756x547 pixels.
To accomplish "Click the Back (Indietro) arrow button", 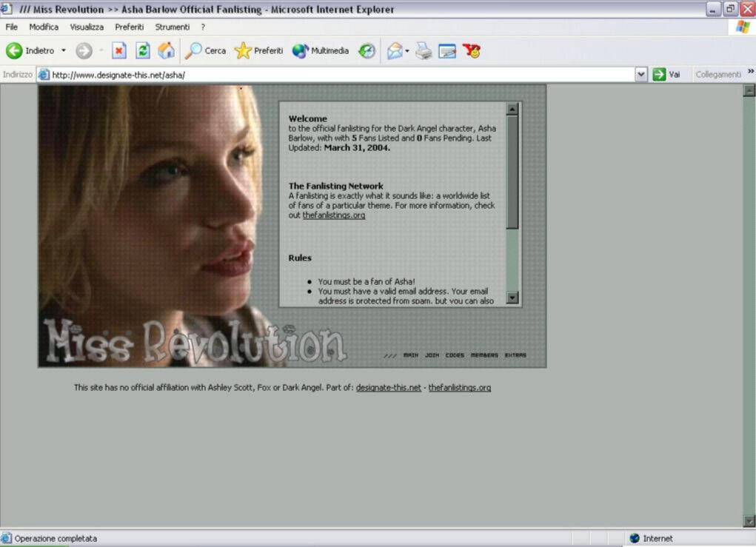I will click(x=14, y=51).
